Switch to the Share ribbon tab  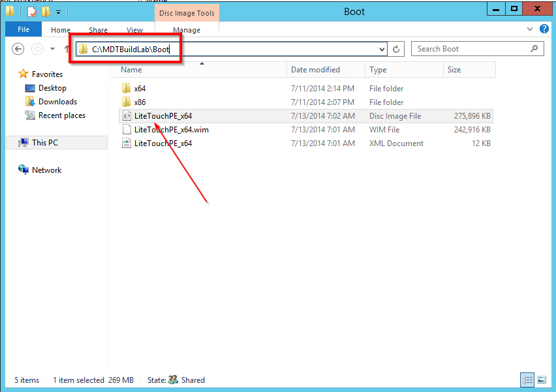coord(99,30)
